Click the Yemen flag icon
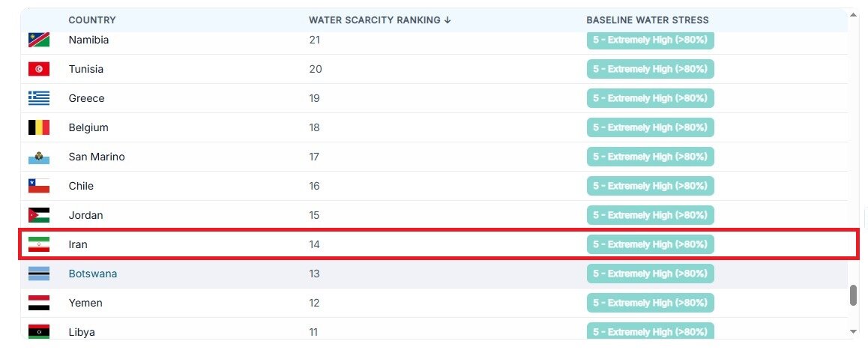 pos(39,303)
